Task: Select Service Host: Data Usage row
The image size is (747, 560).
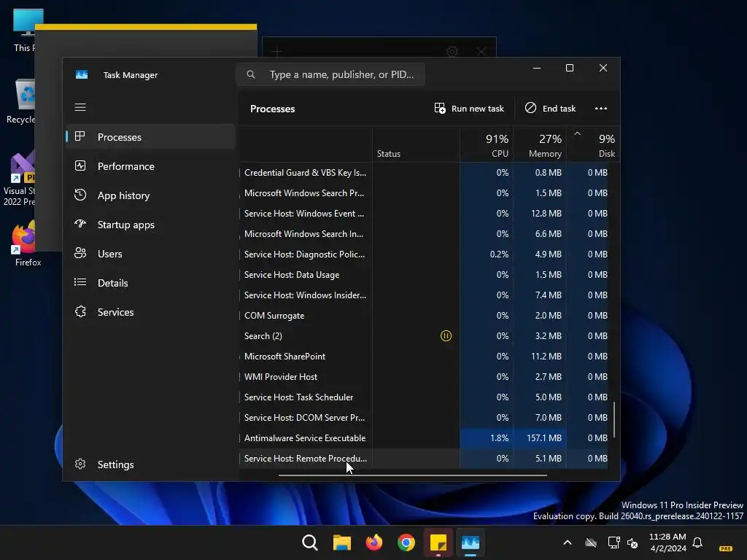Action: [x=423, y=275]
